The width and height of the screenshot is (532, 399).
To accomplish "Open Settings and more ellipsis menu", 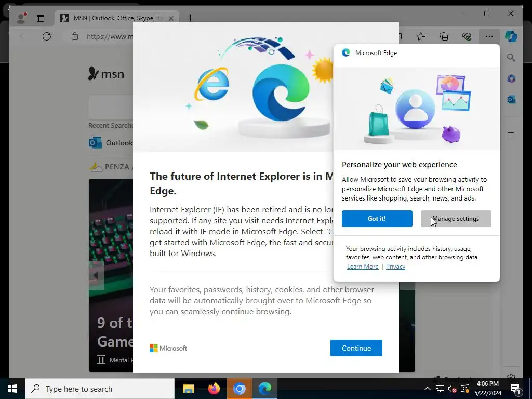I will click(489, 36).
